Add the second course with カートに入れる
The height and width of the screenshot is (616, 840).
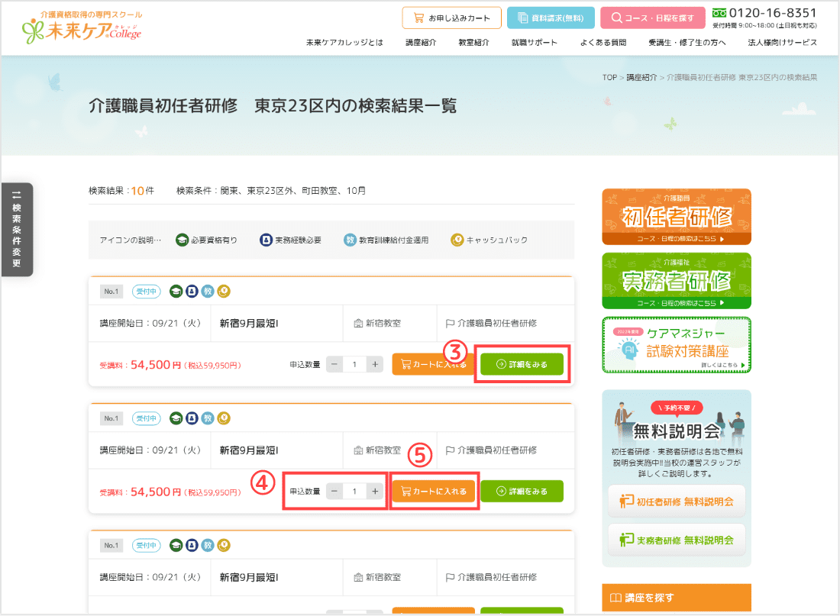(x=434, y=491)
